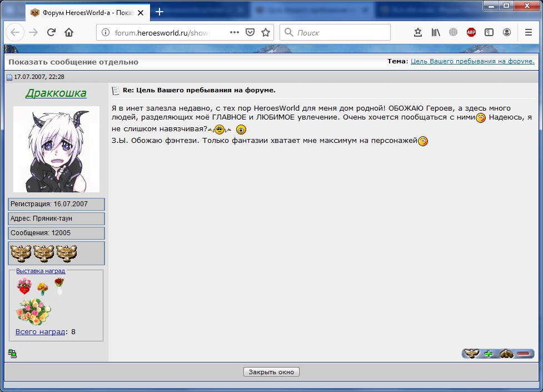Screen dimensions: 543x392
Task: Click the Adblock Plus extension icon
Action: pyautogui.click(x=471, y=32)
